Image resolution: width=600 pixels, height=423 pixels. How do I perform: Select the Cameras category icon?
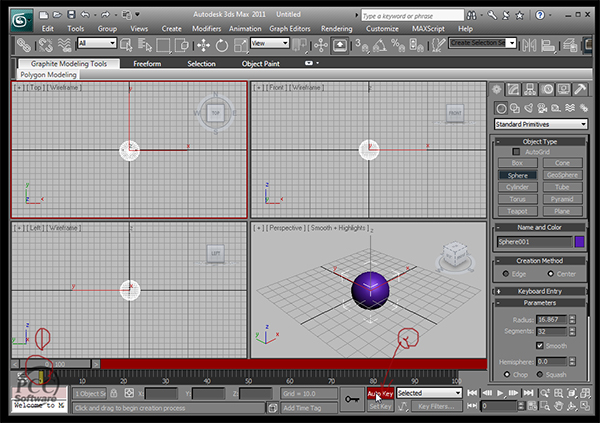tap(543, 108)
